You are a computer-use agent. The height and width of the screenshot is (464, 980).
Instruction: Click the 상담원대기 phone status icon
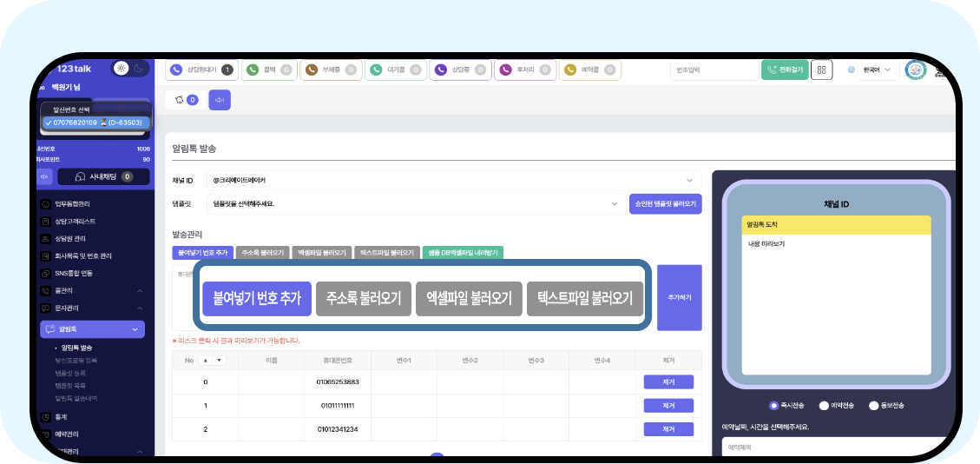click(x=177, y=70)
